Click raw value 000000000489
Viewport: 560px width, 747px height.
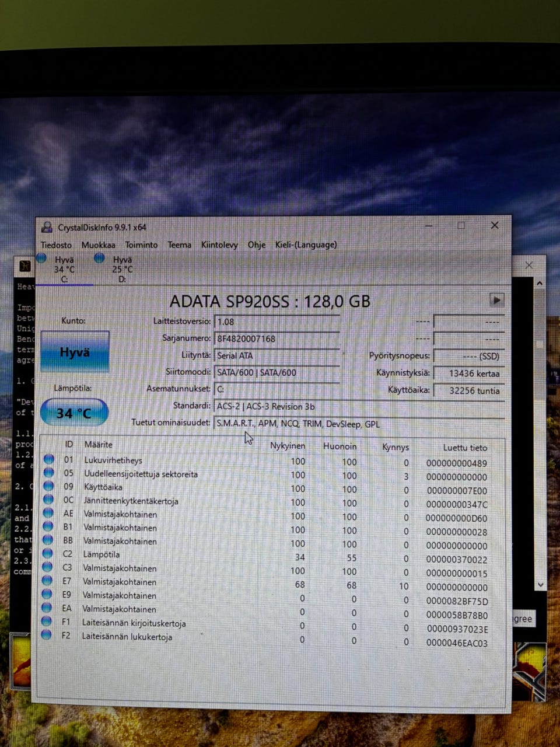457,463
